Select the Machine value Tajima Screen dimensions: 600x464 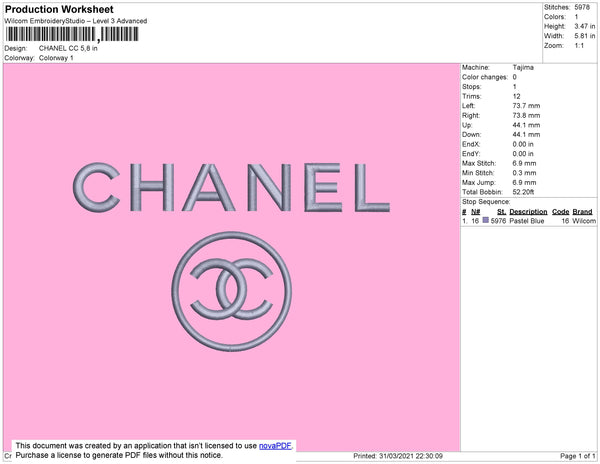tap(523, 67)
